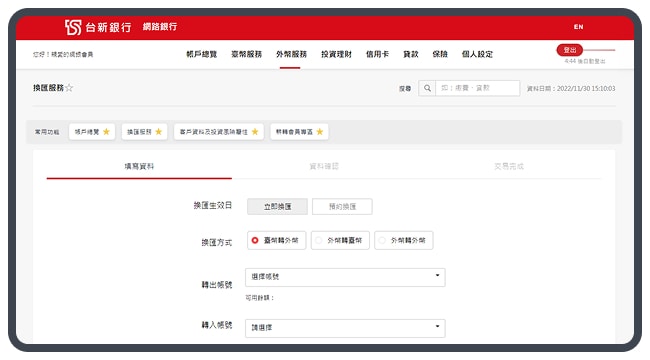Screen dimensions: 650x360
Task: Click the 可用餘額 label text
Action: tap(260, 298)
